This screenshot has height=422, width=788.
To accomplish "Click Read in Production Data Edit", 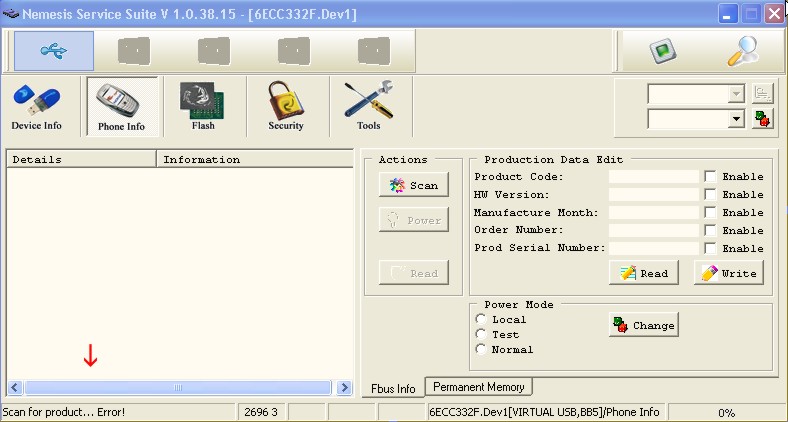I will click(644, 273).
